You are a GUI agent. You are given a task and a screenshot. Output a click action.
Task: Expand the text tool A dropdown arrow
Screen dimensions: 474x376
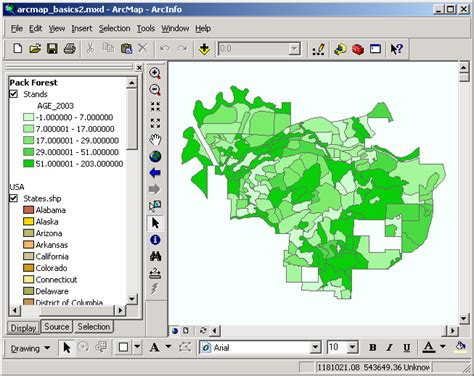pos(169,347)
